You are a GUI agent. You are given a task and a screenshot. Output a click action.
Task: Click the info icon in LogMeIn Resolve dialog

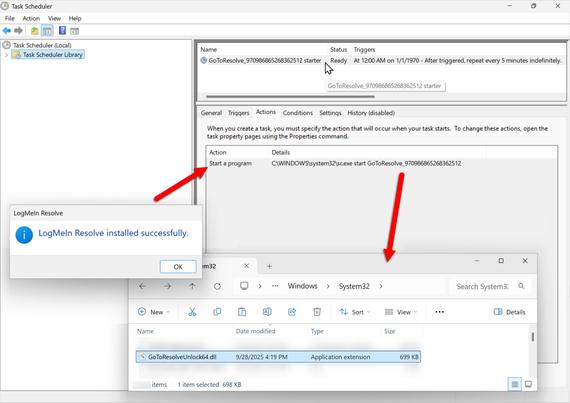coord(24,234)
